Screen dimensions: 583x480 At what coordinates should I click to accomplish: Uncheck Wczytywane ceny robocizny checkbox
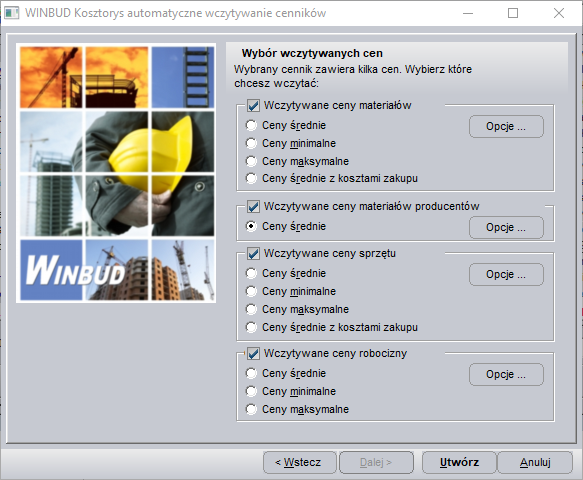[253, 353]
